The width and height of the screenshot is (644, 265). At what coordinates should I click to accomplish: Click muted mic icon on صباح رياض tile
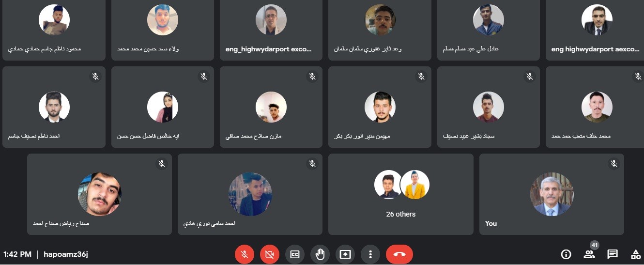click(162, 164)
